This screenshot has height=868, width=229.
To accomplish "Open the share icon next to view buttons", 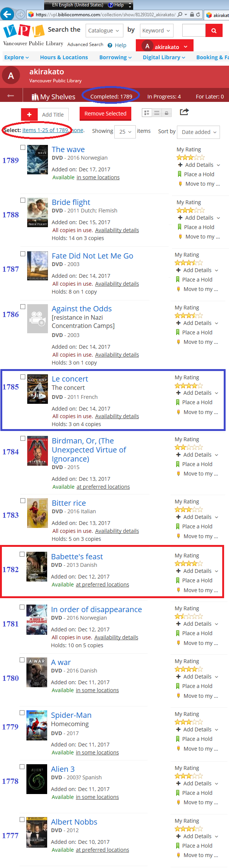I will pos(184,112).
